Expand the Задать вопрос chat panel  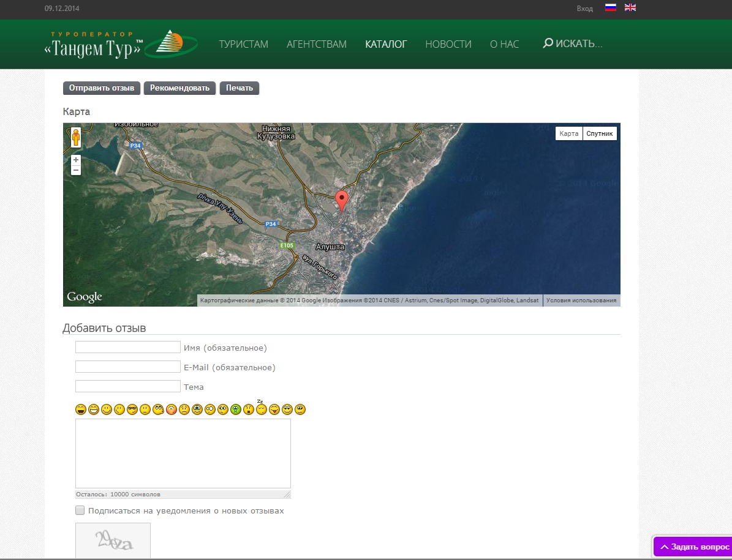pos(694,547)
